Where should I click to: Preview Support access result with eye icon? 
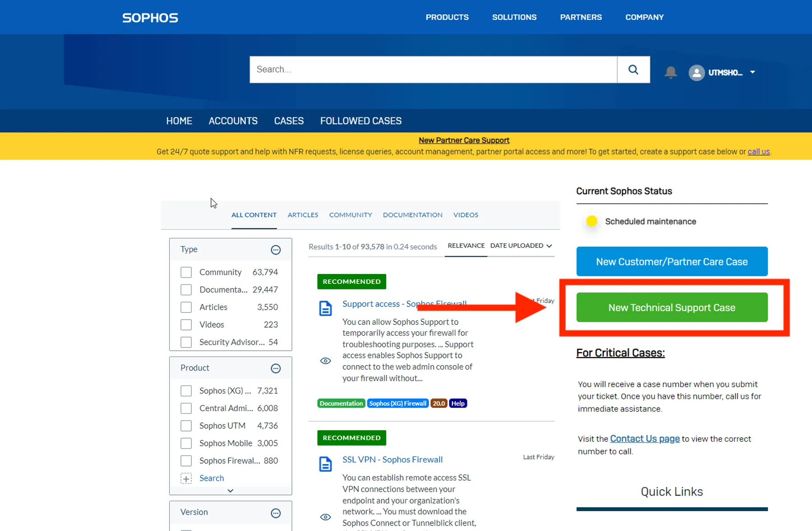pos(325,361)
